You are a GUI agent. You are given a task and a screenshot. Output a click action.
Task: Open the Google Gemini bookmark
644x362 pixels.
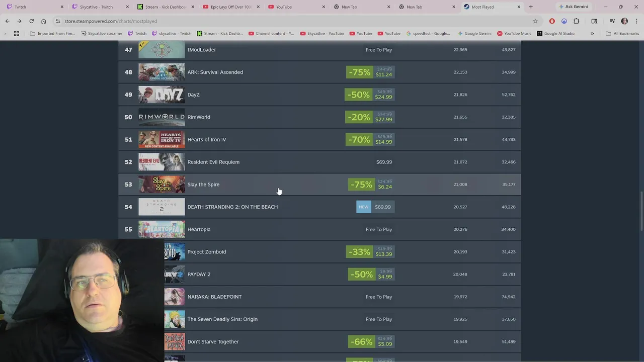pos(474,34)
